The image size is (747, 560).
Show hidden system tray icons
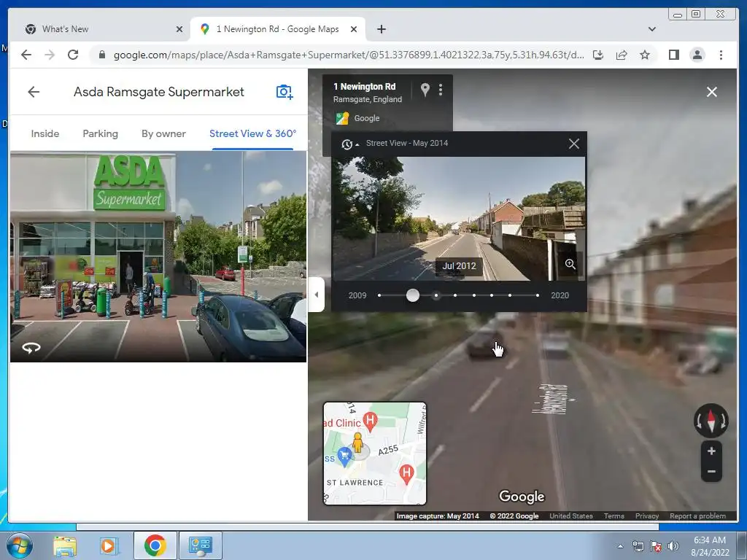[x=620, y=546]
